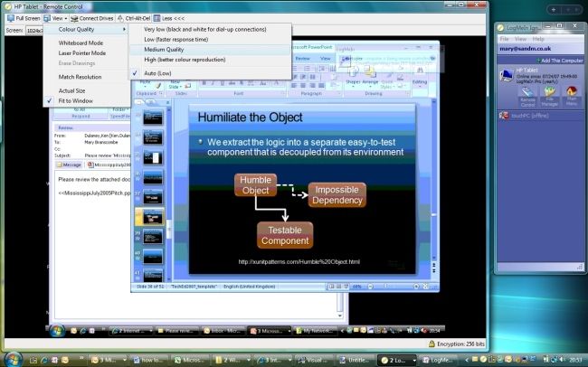
Task: Launch Remote Control for HP Tablet
Action: (x=527, y=97)
